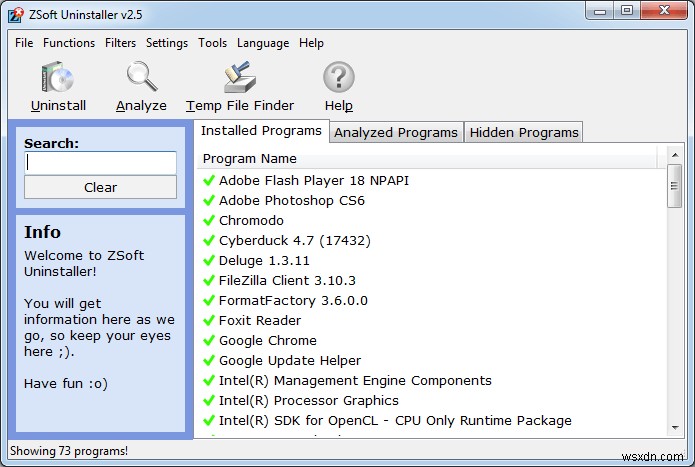Select Cyberduck 4.7 (17432) entry
Viewport: 695px width, 467px height.
pyautogui.click(x=295, y=240)
